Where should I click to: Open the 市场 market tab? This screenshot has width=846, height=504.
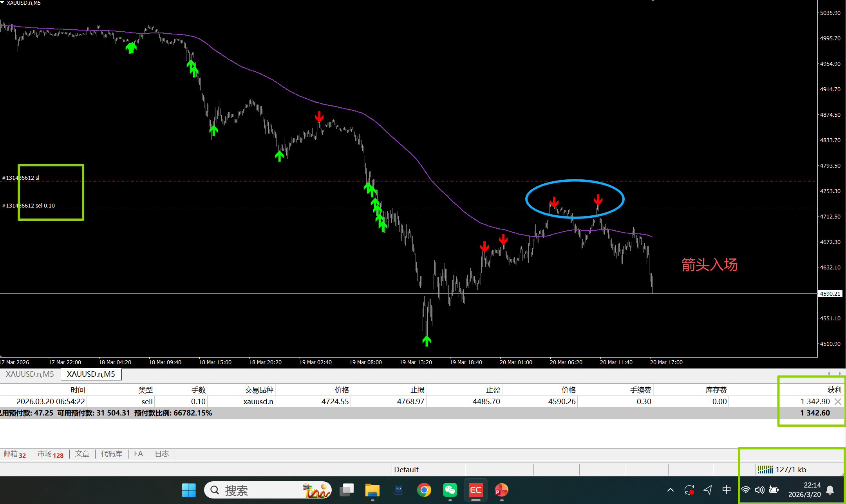tap(50, 454)
